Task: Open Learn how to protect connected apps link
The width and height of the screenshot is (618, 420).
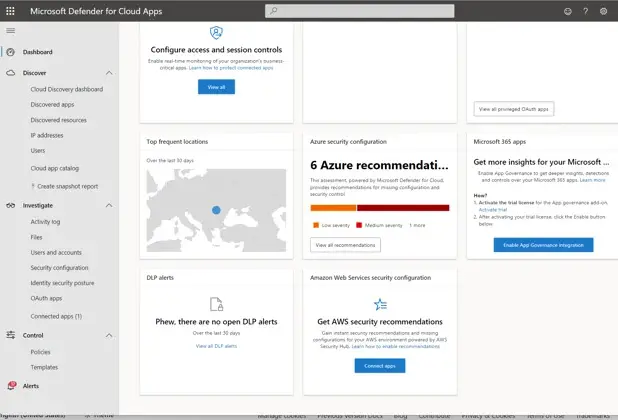Action: pyautogui.click(x=231, y=68)
